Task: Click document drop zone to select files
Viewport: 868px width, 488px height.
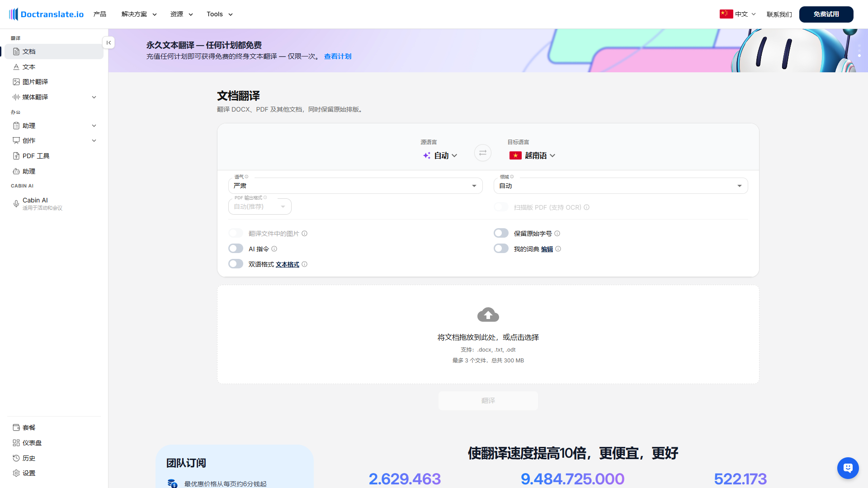Action: 488,334
